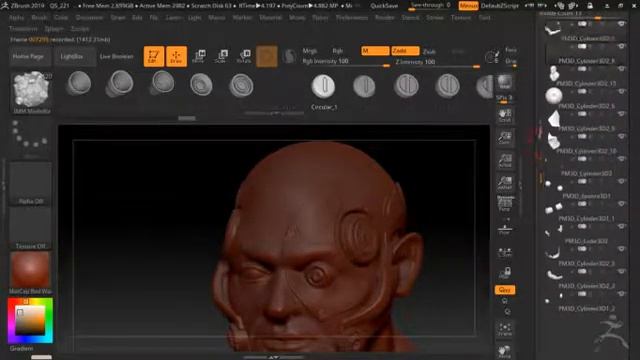
Task: Select the first IMM mesh in the brush strip
Action: point(78,84)
